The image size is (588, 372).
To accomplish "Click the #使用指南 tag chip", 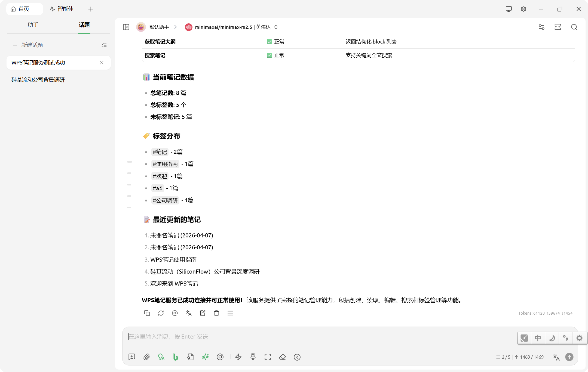I will coord(165,164).
